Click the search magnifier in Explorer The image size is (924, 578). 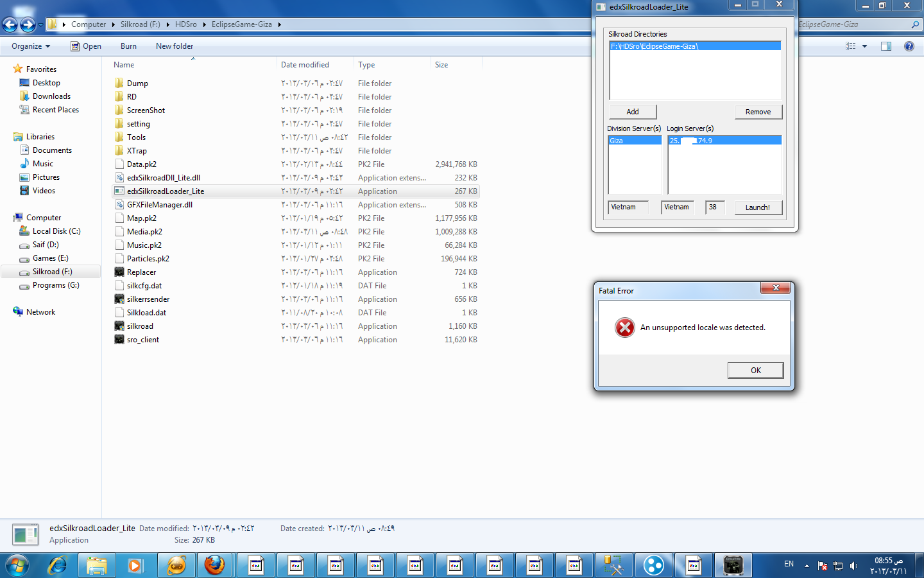(x=915, y=24)
